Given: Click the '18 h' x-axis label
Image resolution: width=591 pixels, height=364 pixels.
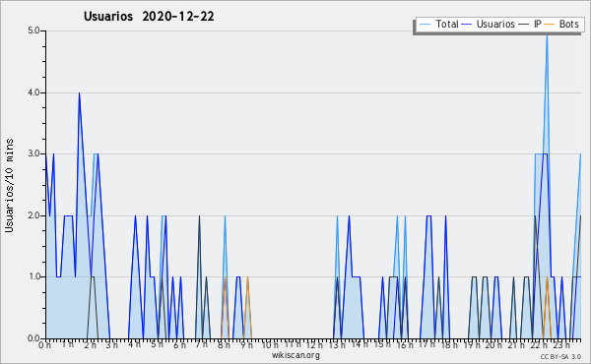Looking at the screenshot, I should 449,345.
